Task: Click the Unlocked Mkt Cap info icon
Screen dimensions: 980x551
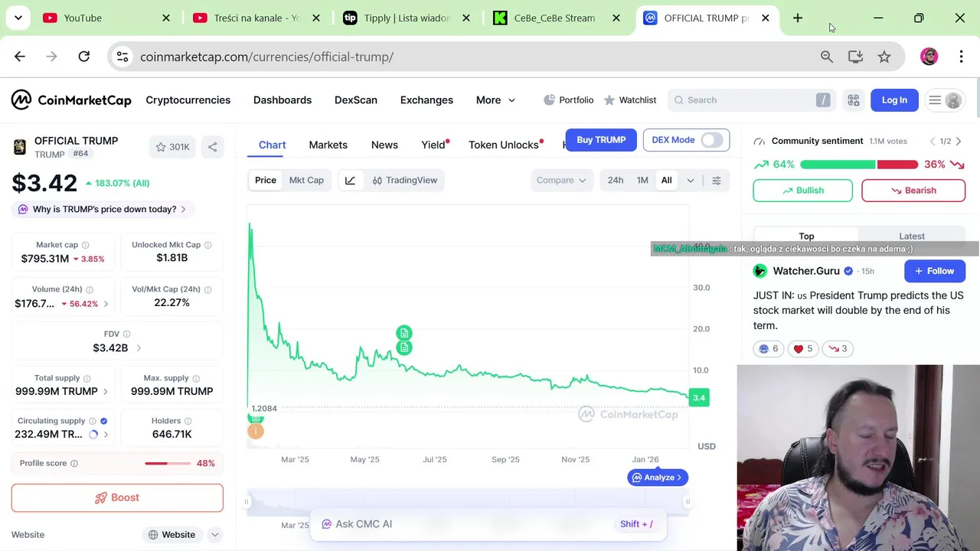Action: [208, 245]
